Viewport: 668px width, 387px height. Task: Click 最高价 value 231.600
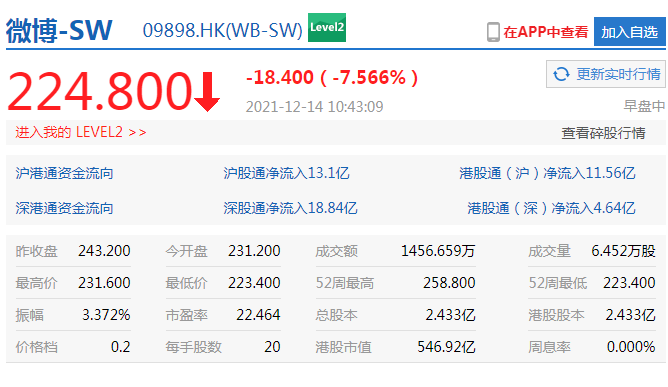coord(104,283)
